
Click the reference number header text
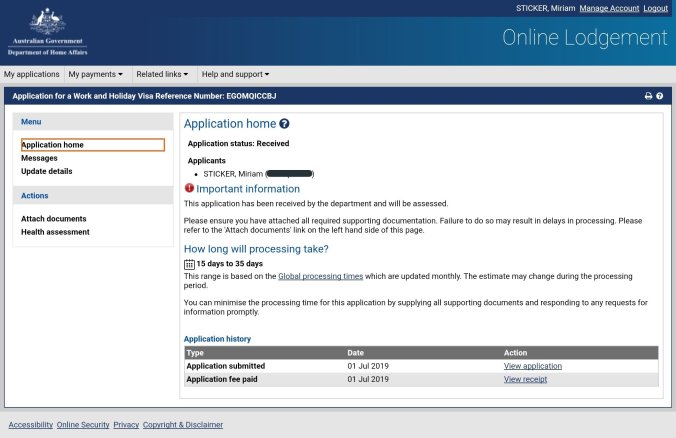click(144, 96)
